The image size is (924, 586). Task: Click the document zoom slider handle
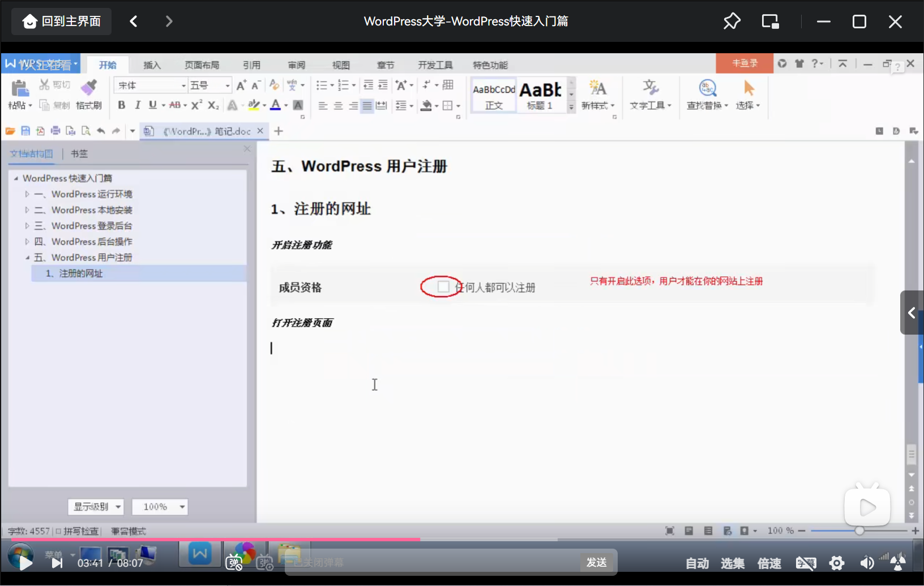(859, 531)
